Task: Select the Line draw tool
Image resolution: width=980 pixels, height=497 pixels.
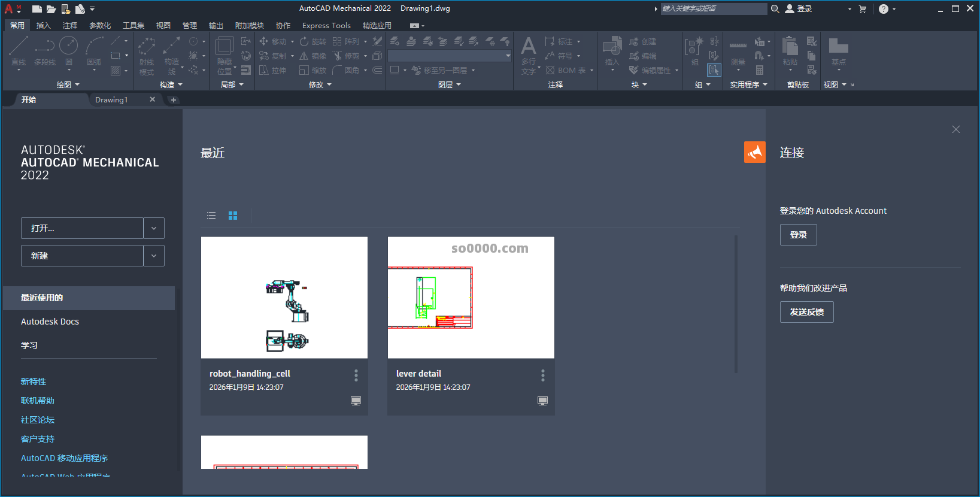Action: [x=19, y=50]
